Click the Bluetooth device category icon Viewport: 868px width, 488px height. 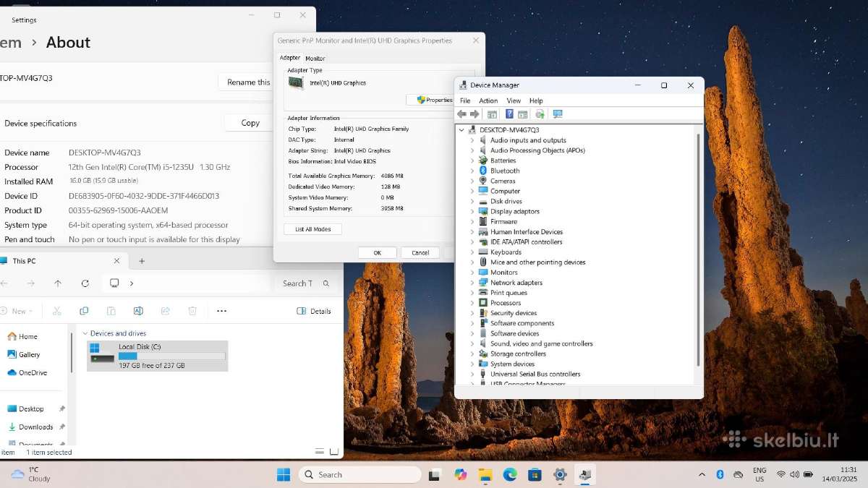[483, 171]
